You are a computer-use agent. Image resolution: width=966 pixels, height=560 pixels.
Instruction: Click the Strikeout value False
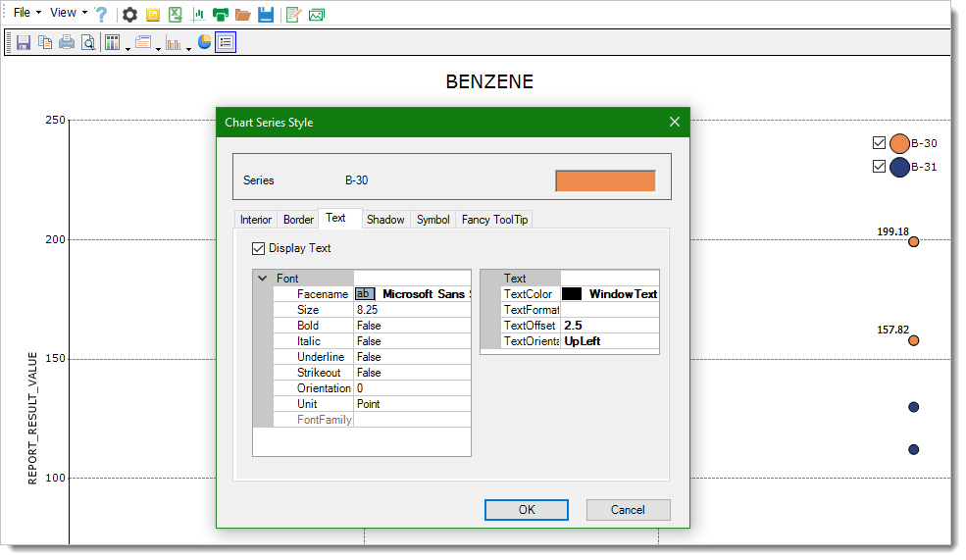pyautogui.click(x=412, y=373)
